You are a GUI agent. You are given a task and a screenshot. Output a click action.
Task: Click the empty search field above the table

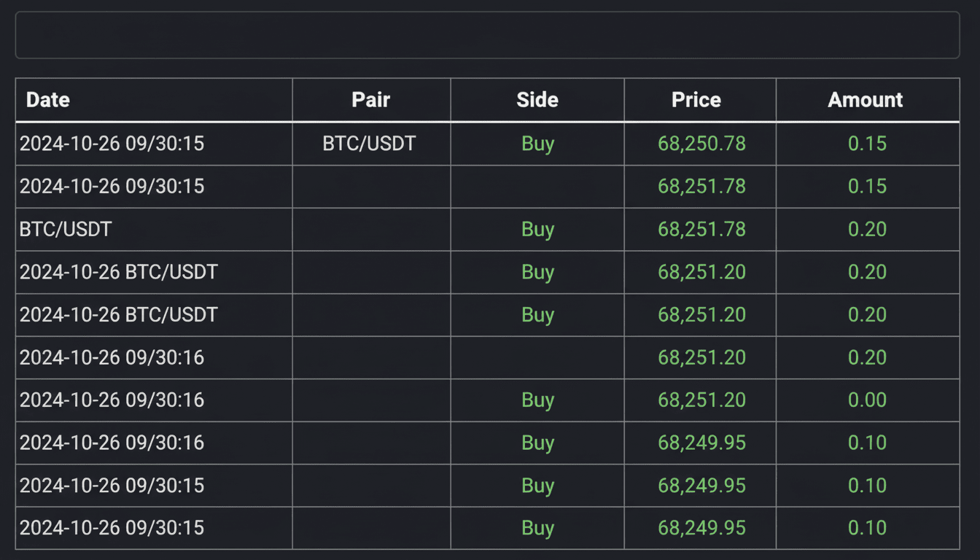pyautogui.click(x=487, y=35)
